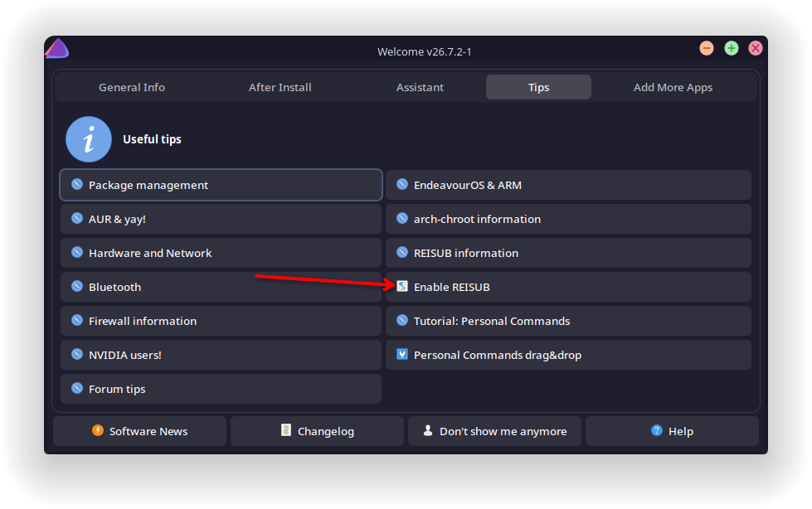The height and width of the screenshot is (509, 812).
Task: Click the REISUB information button
Action: click(x=569, y=253)
